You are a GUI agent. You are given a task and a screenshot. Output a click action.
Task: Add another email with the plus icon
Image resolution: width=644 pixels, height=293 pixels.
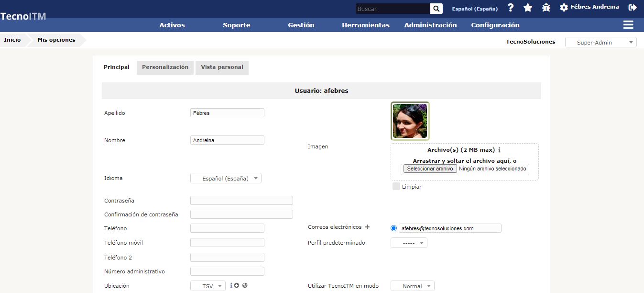pyautogui.click(x=367, y=227)
